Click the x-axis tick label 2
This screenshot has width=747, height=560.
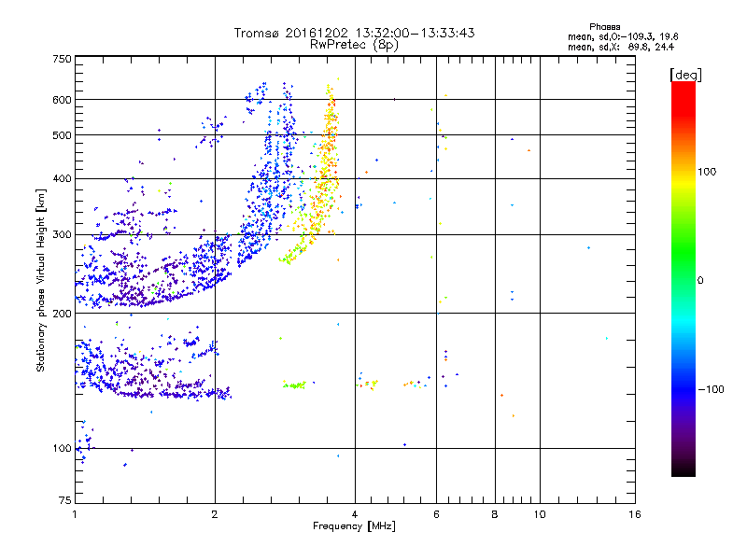pos(215,514)
